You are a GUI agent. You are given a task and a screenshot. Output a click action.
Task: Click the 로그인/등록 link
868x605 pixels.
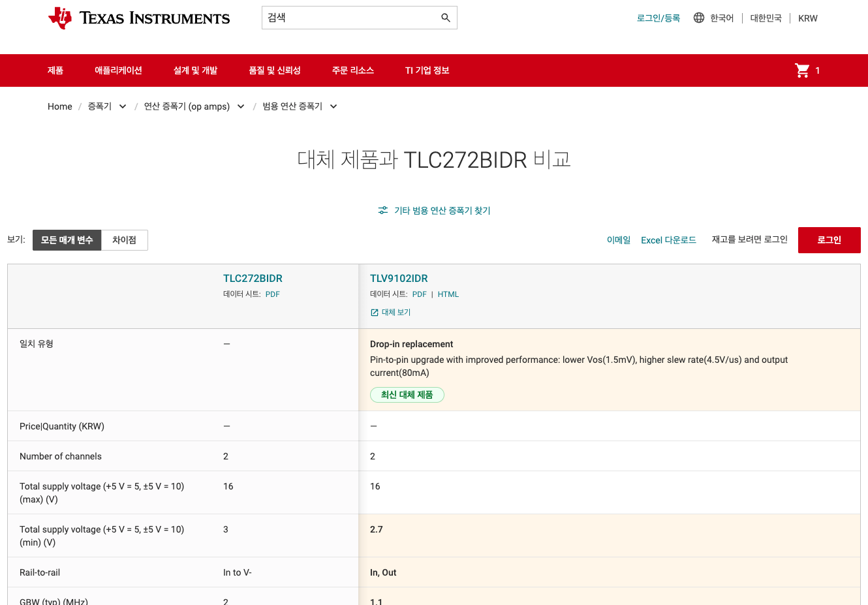(659, 18)
